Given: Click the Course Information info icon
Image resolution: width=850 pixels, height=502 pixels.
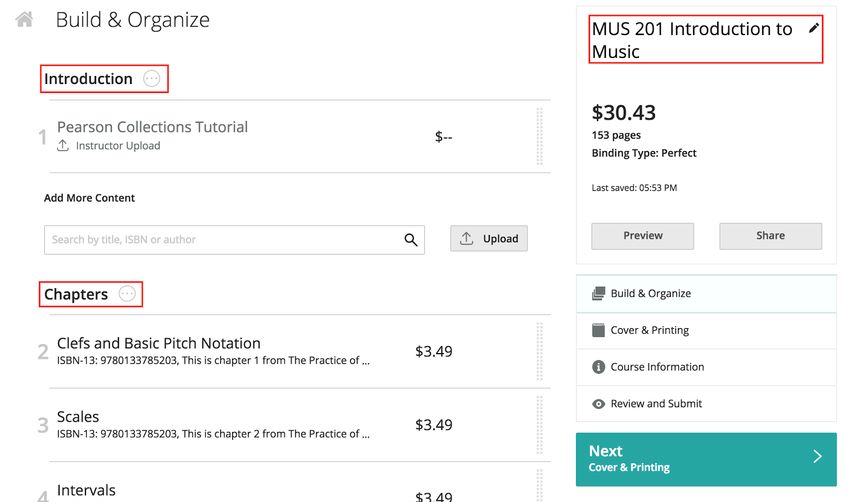Looking at the screenshot, I should [x=598, y=367].
